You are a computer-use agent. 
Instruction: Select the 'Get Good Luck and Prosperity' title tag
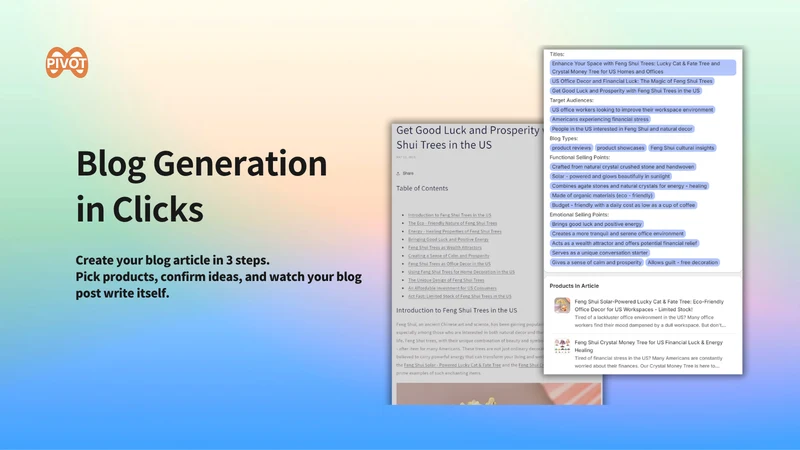626,91
